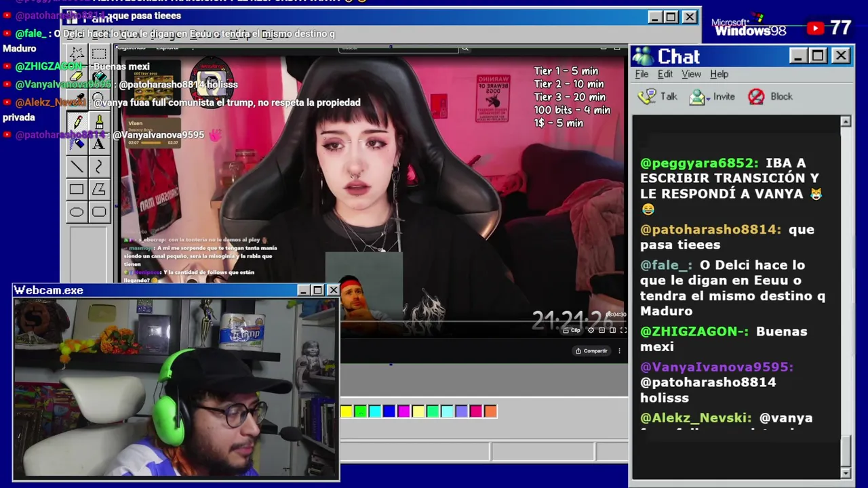Select the Free-Form Select star tool in Paint
Screen dimensions: 868x488
pyautogui.click(x=77, y=54)
